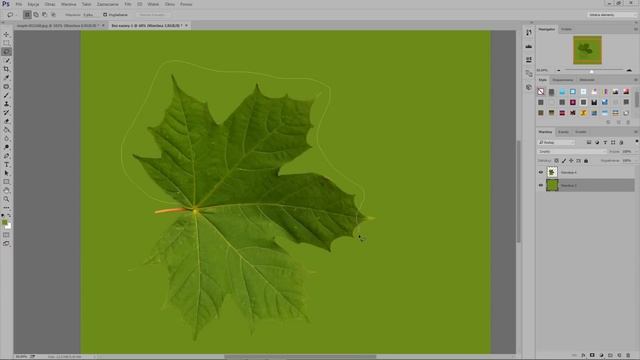
Task: Select the Type tool
Action: click(6, 164)
